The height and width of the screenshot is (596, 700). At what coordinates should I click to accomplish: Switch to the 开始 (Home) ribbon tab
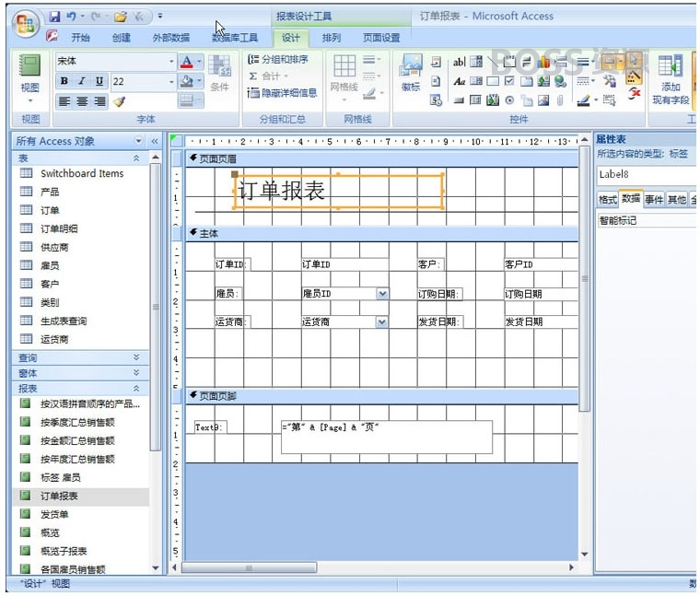(x=80, y=38)
